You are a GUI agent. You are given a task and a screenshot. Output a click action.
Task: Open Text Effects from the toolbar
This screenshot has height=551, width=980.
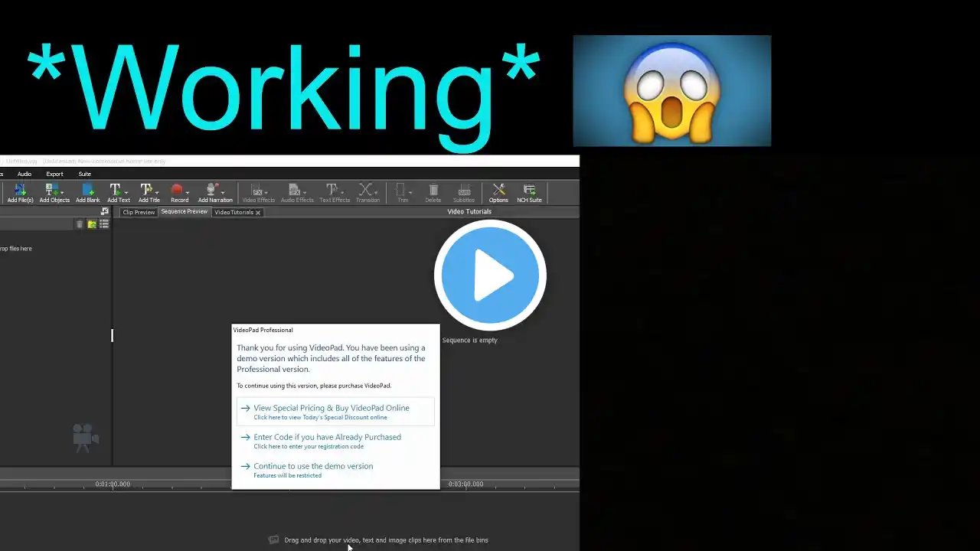point(334,193)
